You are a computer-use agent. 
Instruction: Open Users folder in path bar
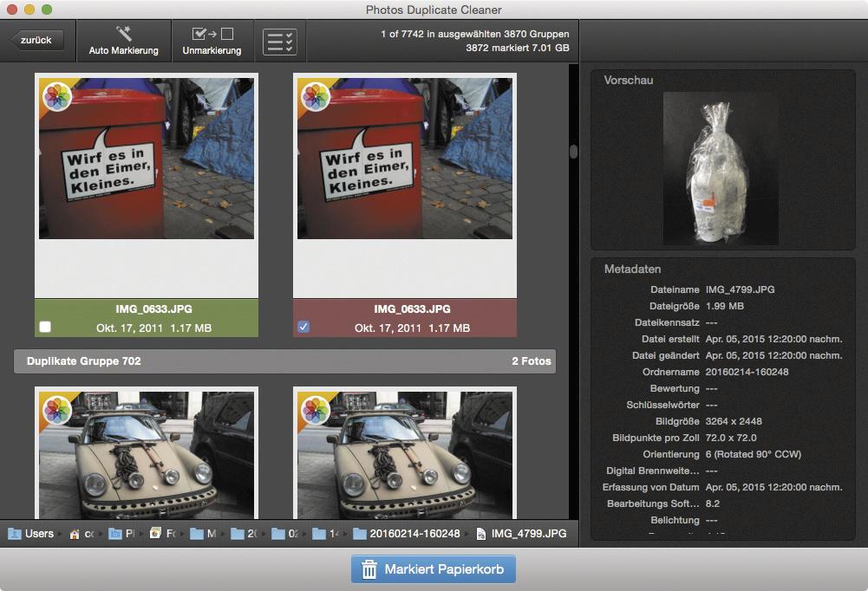(31, 534)
